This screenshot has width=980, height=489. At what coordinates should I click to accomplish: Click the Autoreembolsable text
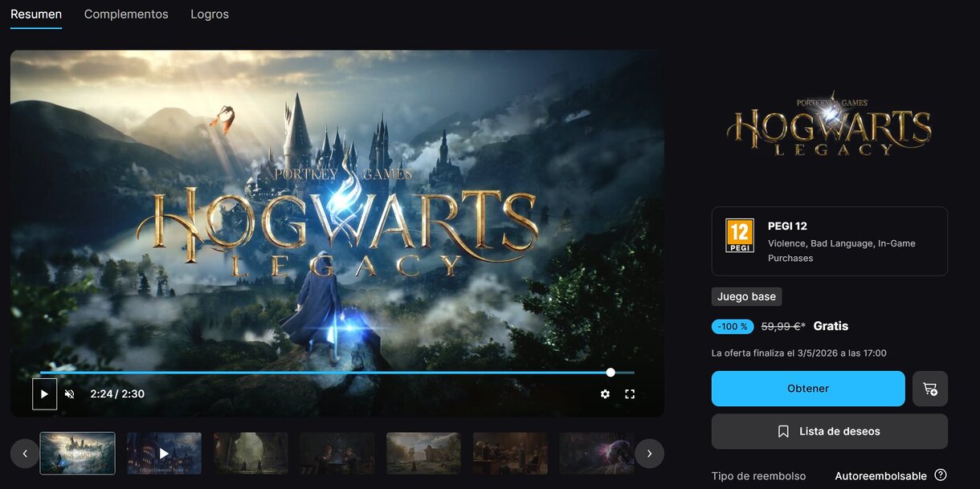coord(880,476)
